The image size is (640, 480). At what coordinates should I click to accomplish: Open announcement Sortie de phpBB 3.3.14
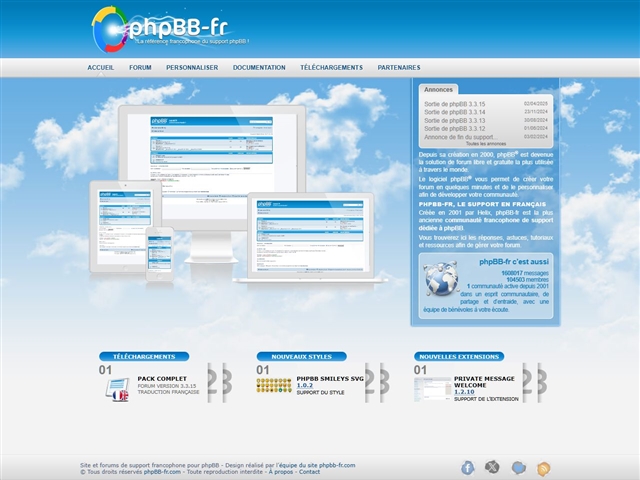(455, 112)
